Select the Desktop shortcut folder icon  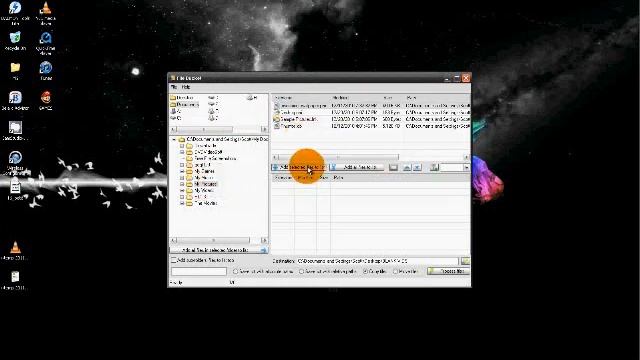173,98
